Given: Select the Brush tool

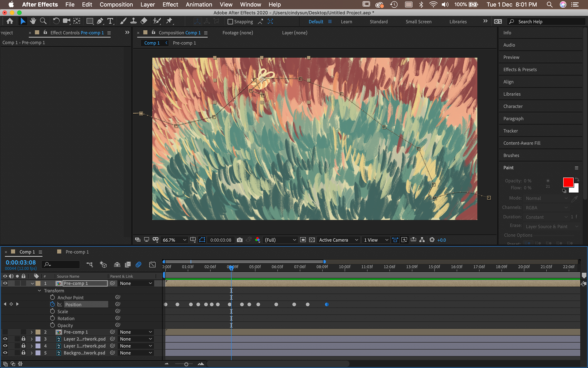Looking at the screenshot, I should click(x=123, y=21).
